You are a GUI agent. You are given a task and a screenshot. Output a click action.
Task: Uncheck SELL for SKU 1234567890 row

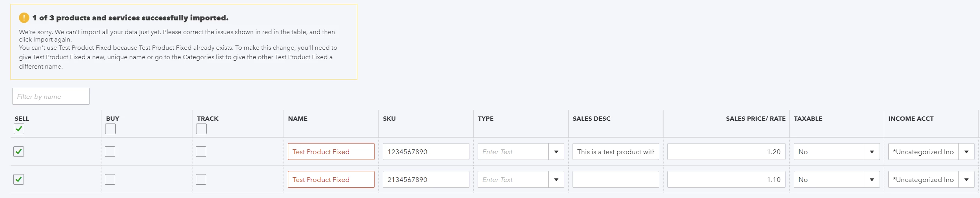pos(19,151)
